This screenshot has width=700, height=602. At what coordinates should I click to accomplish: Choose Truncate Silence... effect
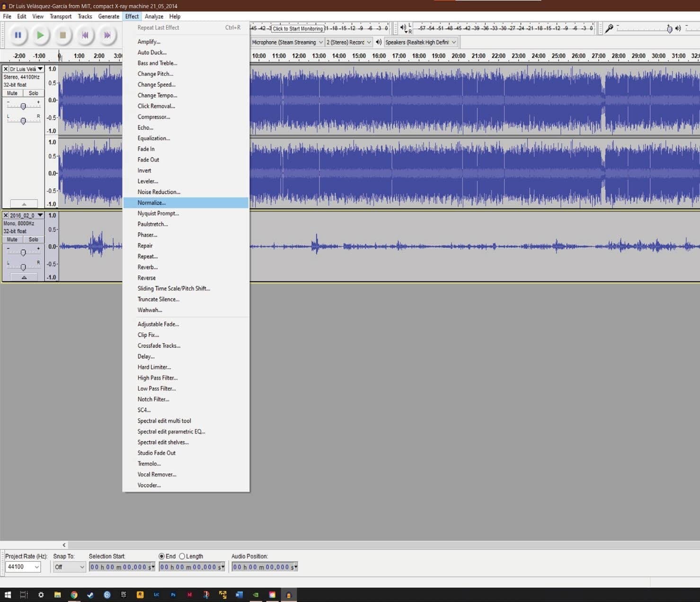click(186, 299)
